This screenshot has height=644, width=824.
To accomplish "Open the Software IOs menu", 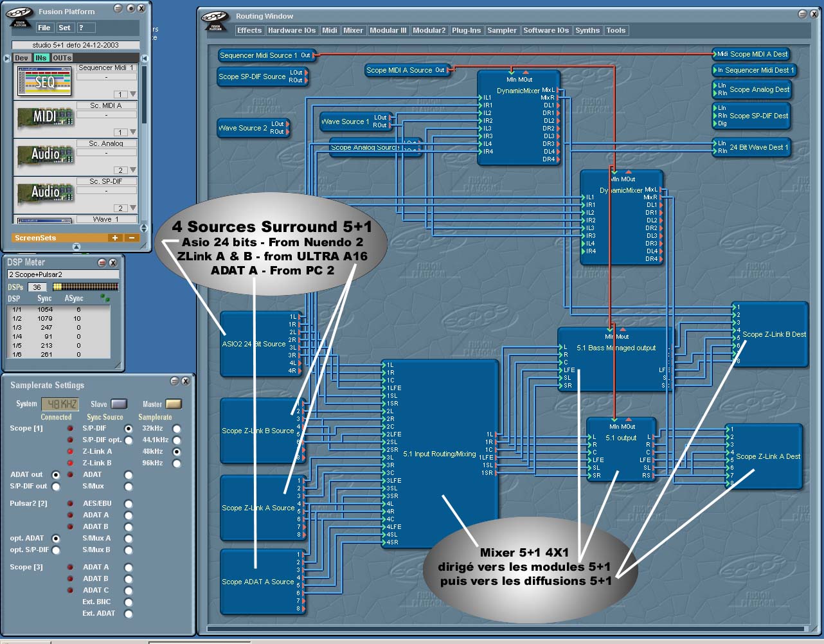I will 546,30.
